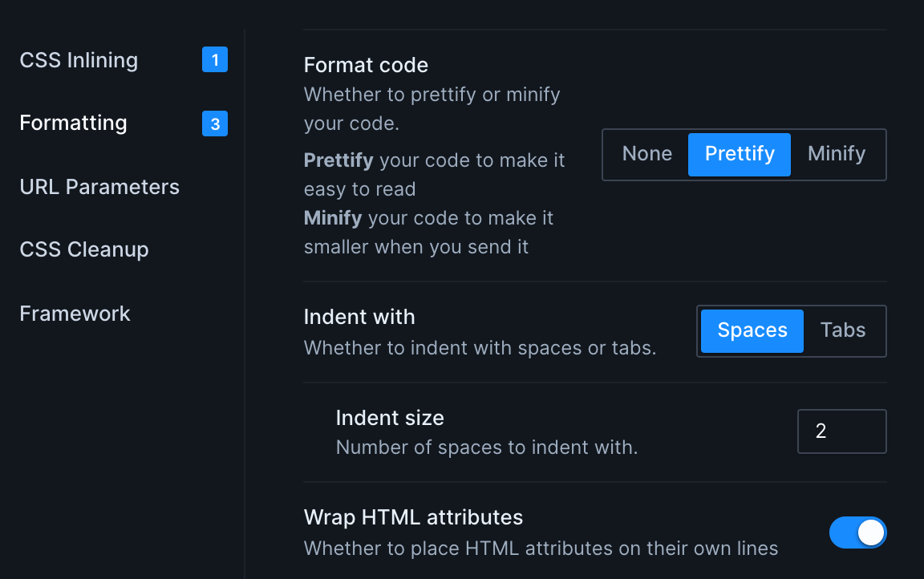Choose the Prettify format option

(x=740, y=154)
